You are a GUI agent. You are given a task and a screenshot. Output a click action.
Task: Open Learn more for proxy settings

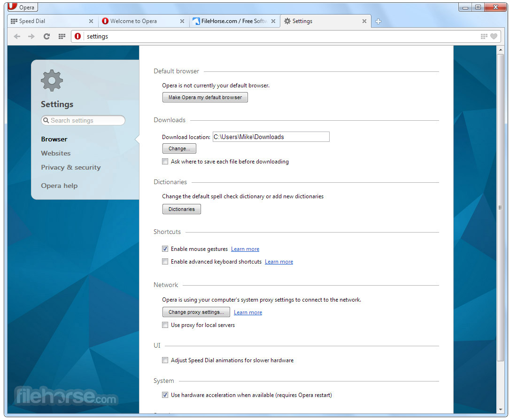click(x=248, y=312)
